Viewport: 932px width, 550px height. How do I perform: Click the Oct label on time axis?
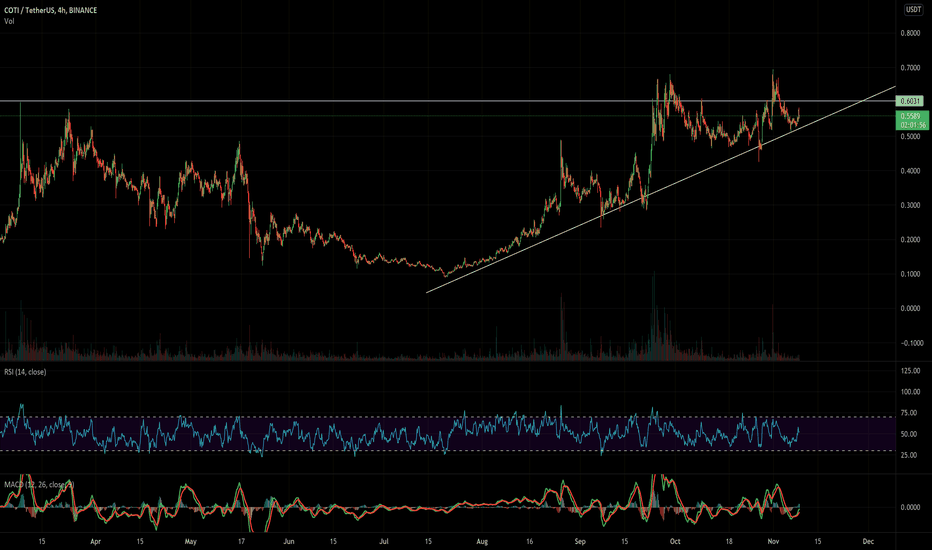tap(675, 542)
